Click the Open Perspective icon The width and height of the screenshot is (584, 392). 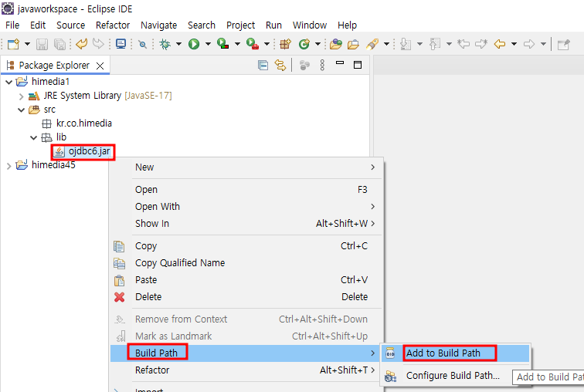(563, 44)
